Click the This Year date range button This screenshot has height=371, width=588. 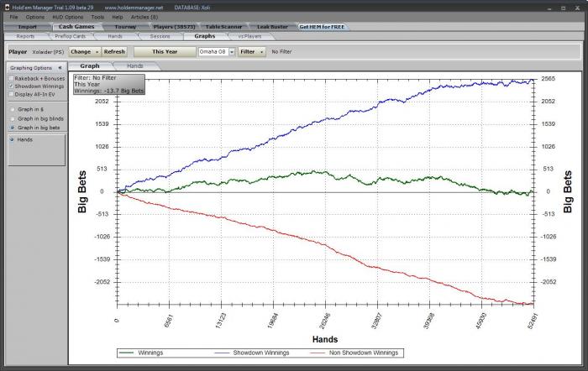(x=166, y=51)
